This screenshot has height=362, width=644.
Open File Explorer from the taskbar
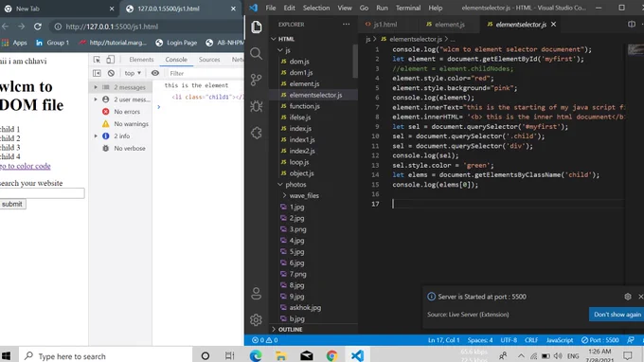(x=281, y=355)
